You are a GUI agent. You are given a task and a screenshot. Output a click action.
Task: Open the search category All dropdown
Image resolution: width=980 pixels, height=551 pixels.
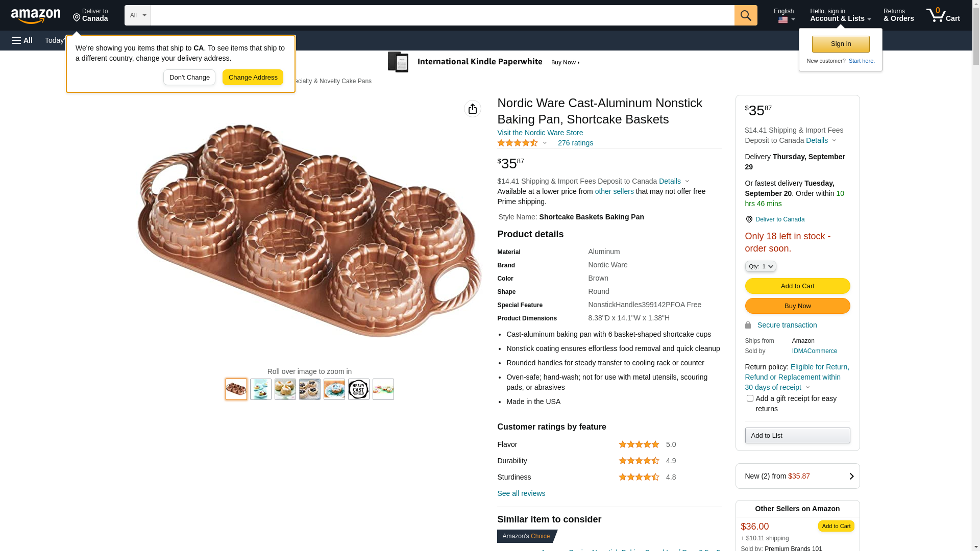click(x=138, y=15)
